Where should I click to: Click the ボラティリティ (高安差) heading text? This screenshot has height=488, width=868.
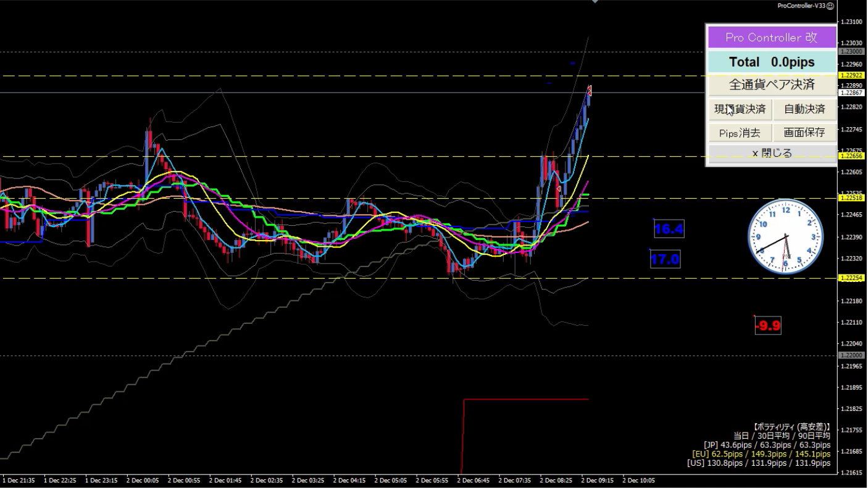pyautogui.click(x=791, y=427)
